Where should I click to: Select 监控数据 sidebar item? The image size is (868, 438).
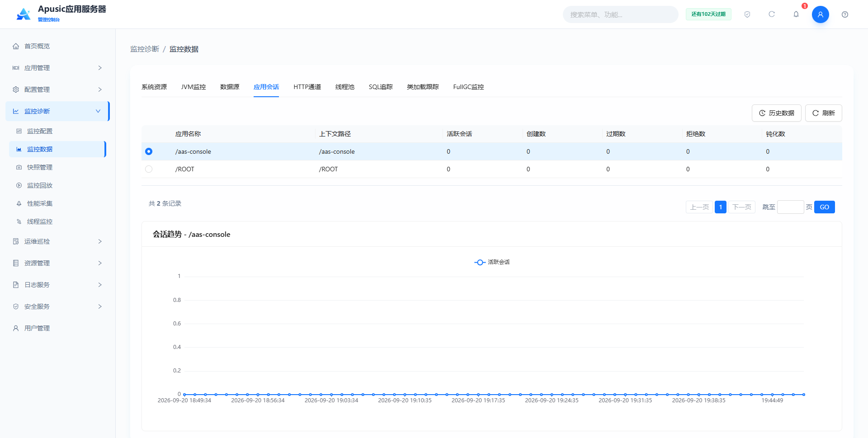pos(58,149)
